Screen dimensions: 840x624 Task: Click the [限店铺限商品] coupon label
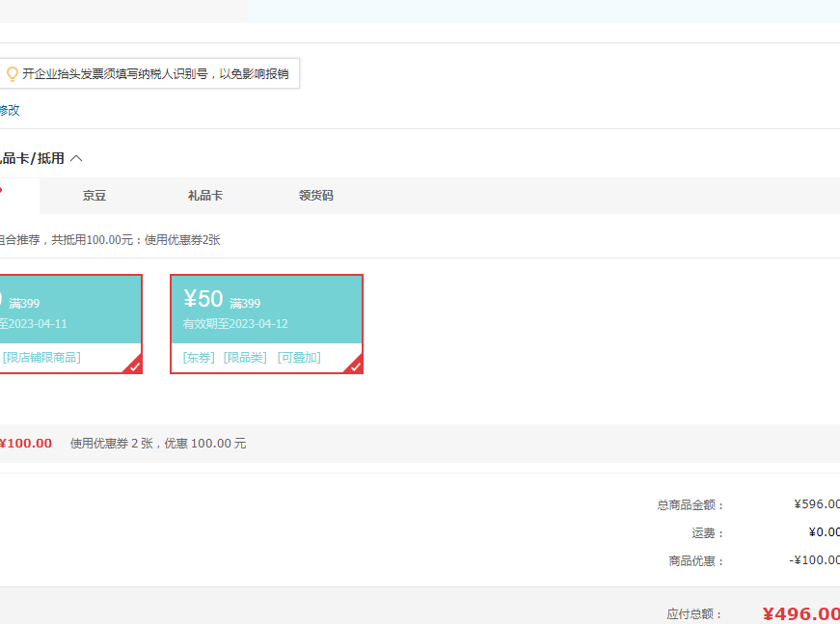41,357
